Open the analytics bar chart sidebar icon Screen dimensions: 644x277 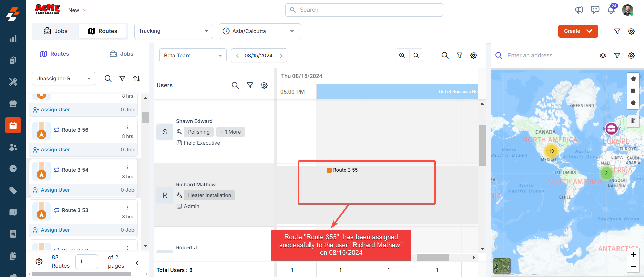(x=13, y=39)
